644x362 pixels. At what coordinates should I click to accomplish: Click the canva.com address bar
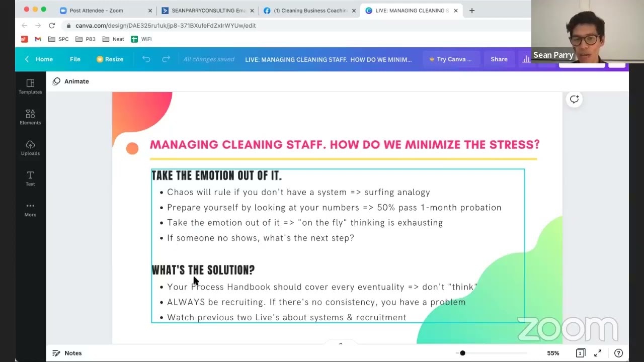click(x=296, y=25)
